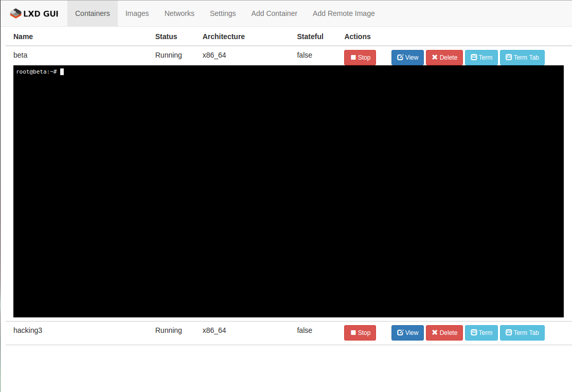This screenshot has height=392, width=572.
Task: Delete the hacking3 container
Action: click(x=444, y=333)
